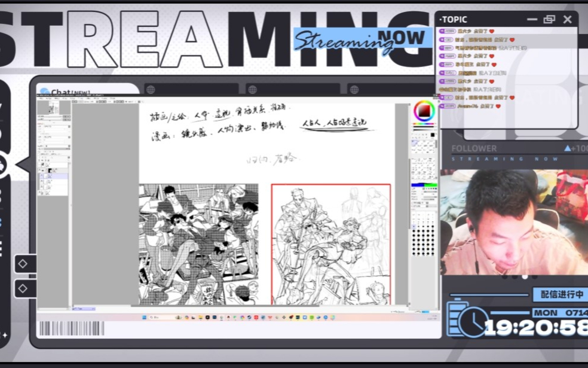The height and width of the screenshot is (368, 588).
Task: Open the blending mode dropdown above the opacity slider
Action: coord(57,146)
